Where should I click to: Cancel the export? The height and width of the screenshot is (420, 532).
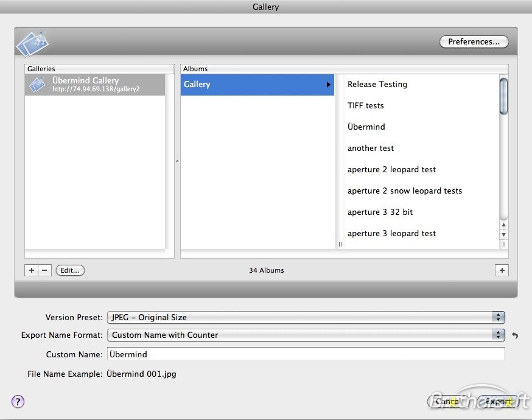[447, 402]
